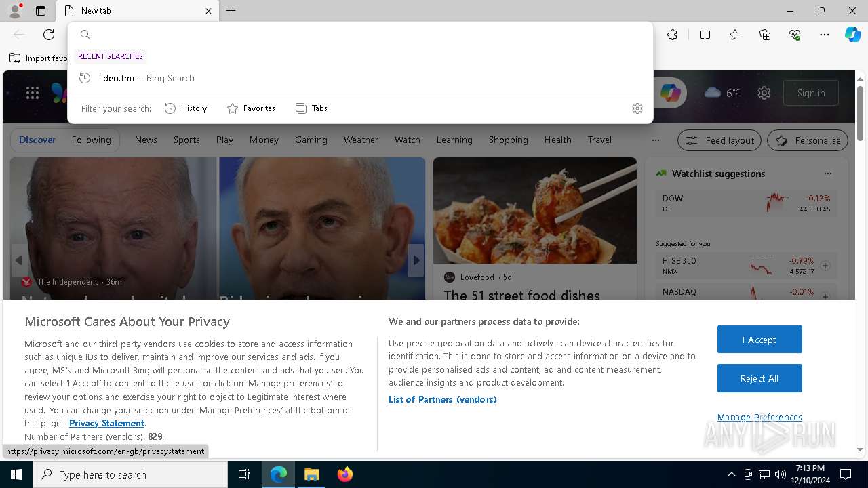Click Import favorites bookmark bar item
The width and height of the screenshot is (868, 488).
point(39,58)
